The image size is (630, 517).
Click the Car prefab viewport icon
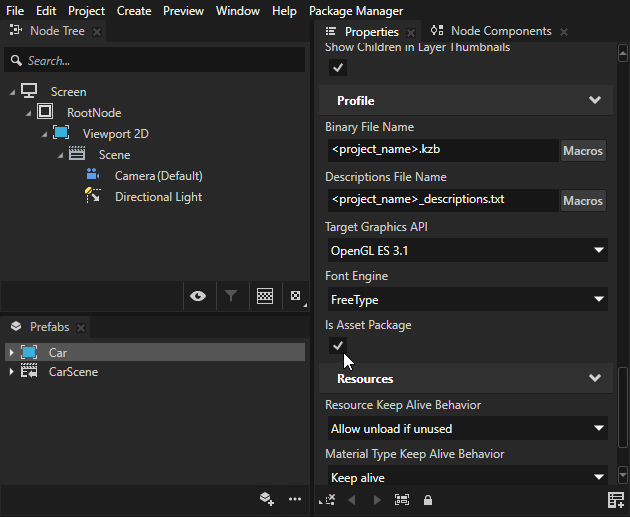29,352
